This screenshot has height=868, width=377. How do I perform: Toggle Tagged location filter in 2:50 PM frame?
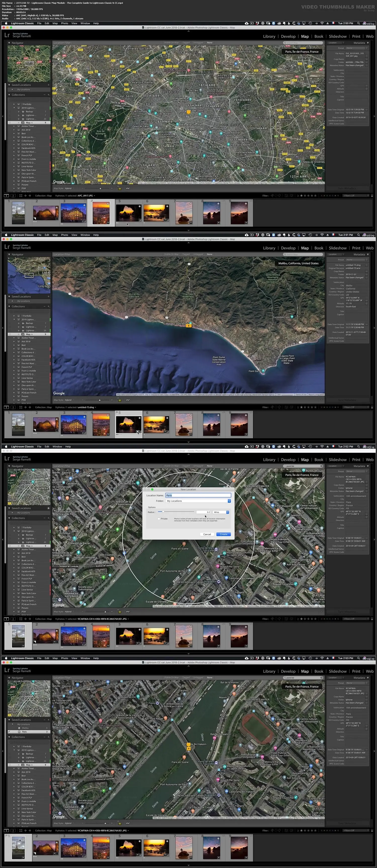(x=186, y=43)
